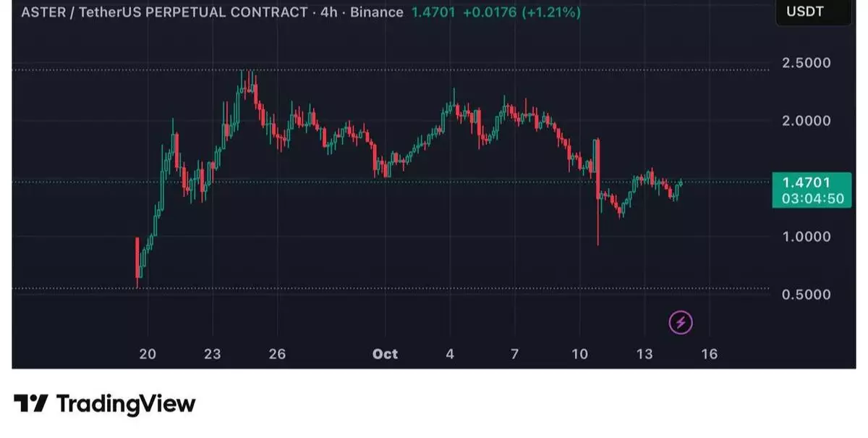
Task: Click the header 1.4701 price value
Action: (x=434, y=12)
